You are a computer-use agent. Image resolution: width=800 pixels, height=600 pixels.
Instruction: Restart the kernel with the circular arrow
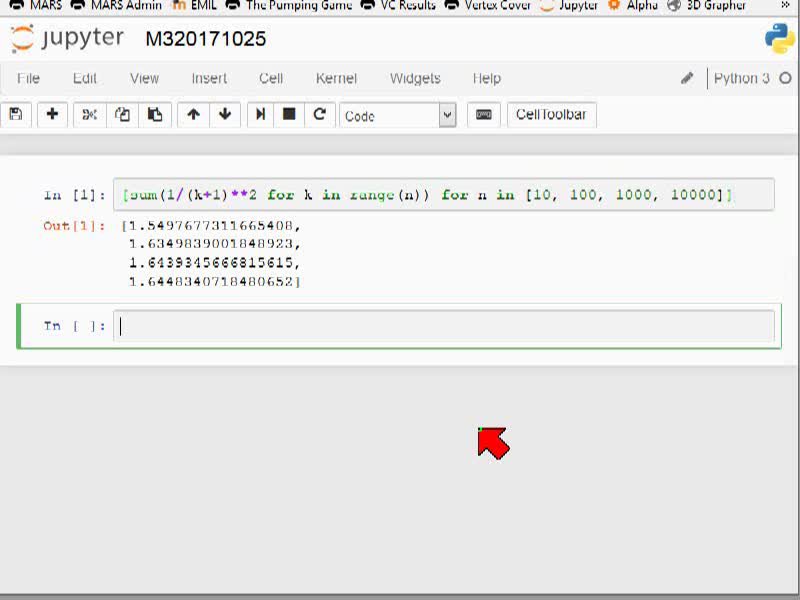319,114
